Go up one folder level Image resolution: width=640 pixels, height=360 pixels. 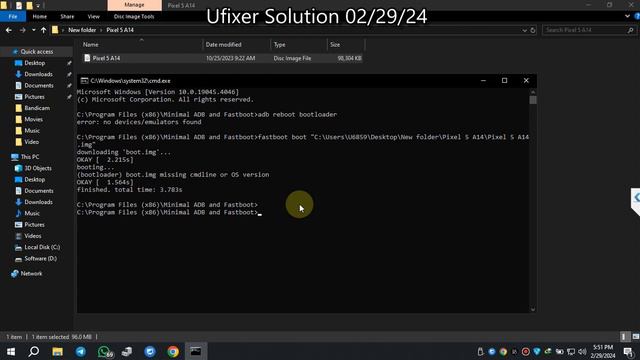click(43, 30)
